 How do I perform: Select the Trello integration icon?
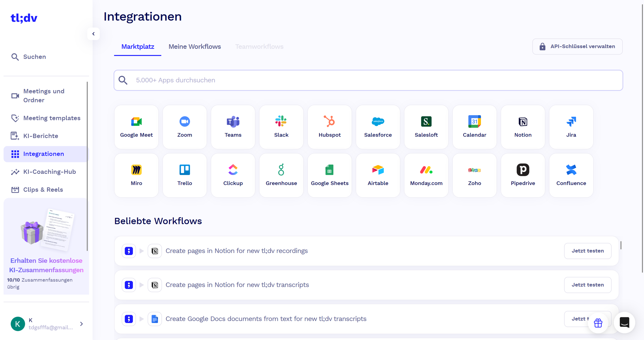coord(184,170)
